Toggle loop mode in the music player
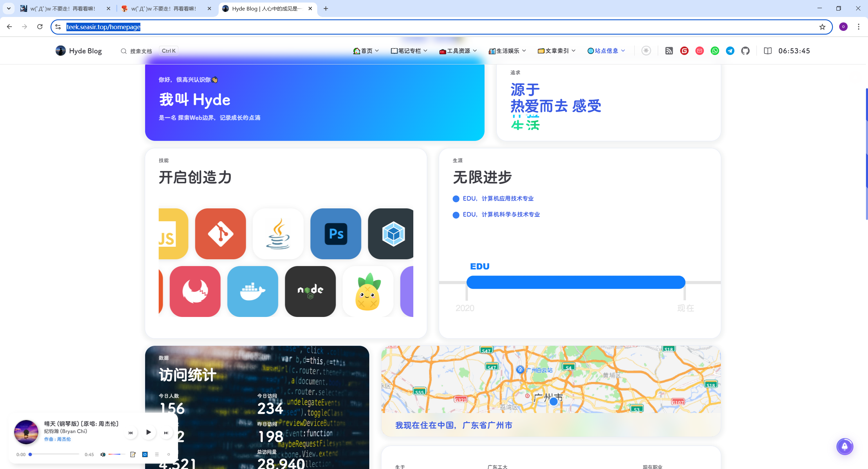868x469 pixels. click(145, 454)
